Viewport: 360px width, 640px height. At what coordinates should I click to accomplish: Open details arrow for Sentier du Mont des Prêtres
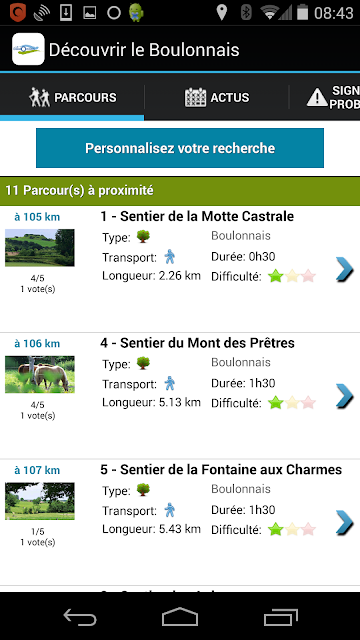tap(344, 396)
